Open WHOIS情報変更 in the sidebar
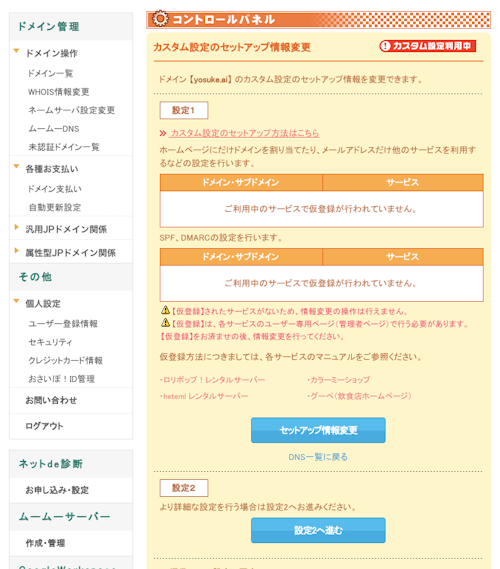The width and height of the screenshot is (500, 569). click(59, 92)
